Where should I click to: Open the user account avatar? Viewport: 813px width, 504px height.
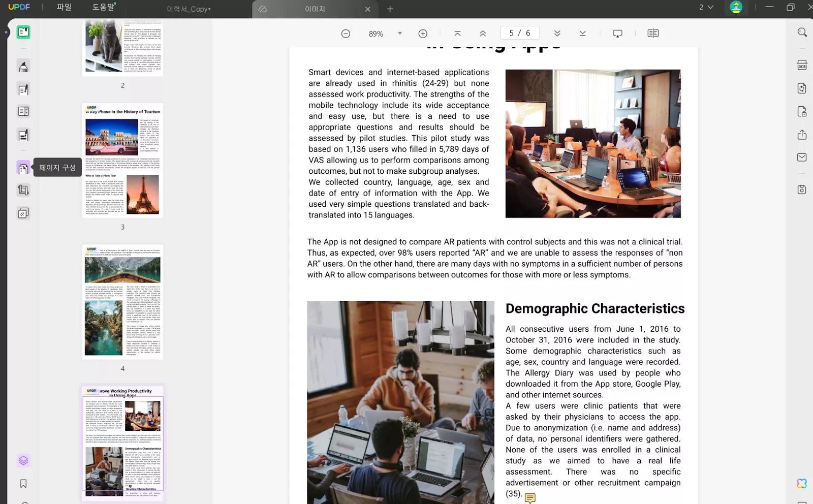[736, 7]
